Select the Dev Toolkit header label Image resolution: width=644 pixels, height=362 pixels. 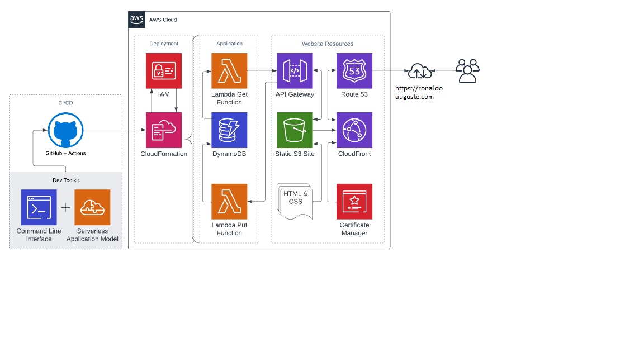[65, 180]
